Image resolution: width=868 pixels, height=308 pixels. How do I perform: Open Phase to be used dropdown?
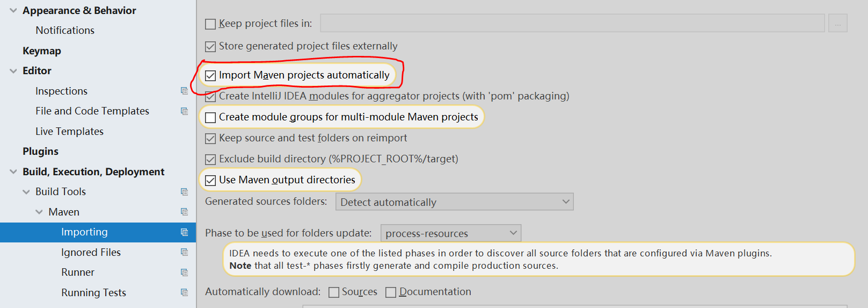pyautogui.click(x=451, y=233)
